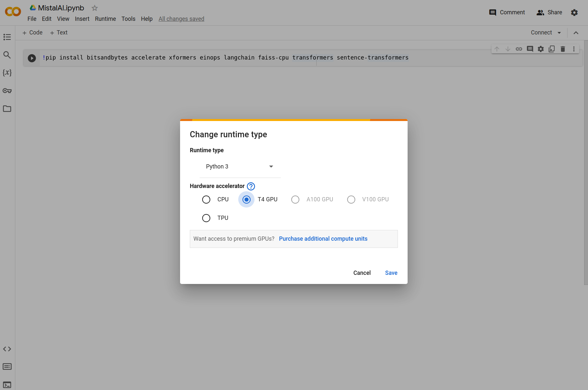Click the search magnifier icon in sidebar
Screen dimensions: 588x390
point(7,55)
